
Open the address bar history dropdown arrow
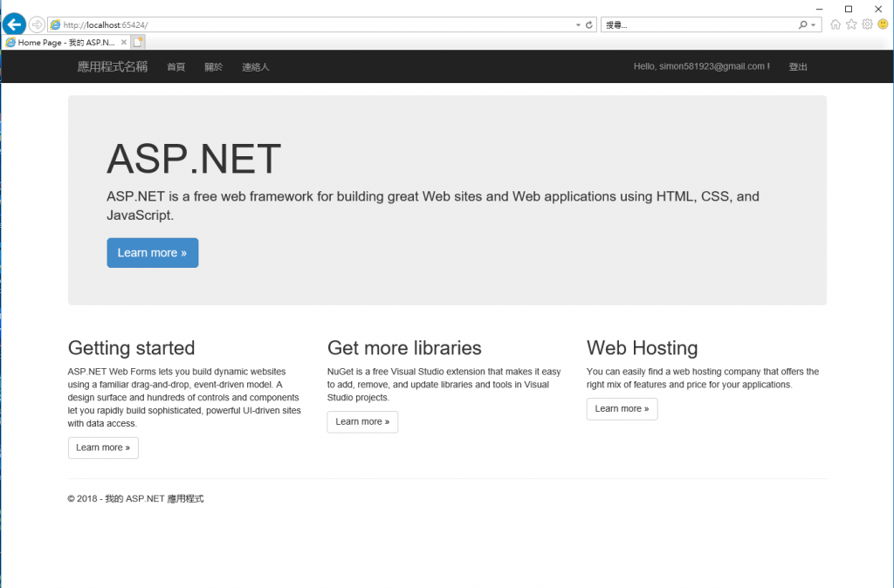(x=578, y=25)
